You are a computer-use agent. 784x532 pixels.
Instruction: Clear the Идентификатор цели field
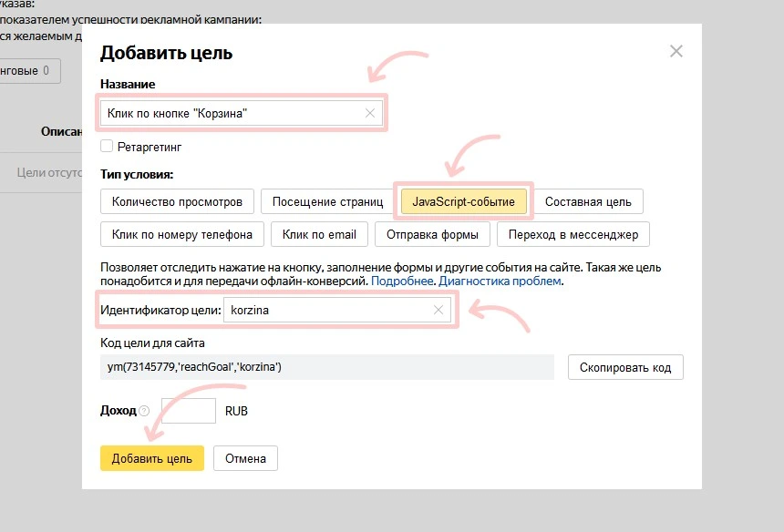(x=438, y=311)
